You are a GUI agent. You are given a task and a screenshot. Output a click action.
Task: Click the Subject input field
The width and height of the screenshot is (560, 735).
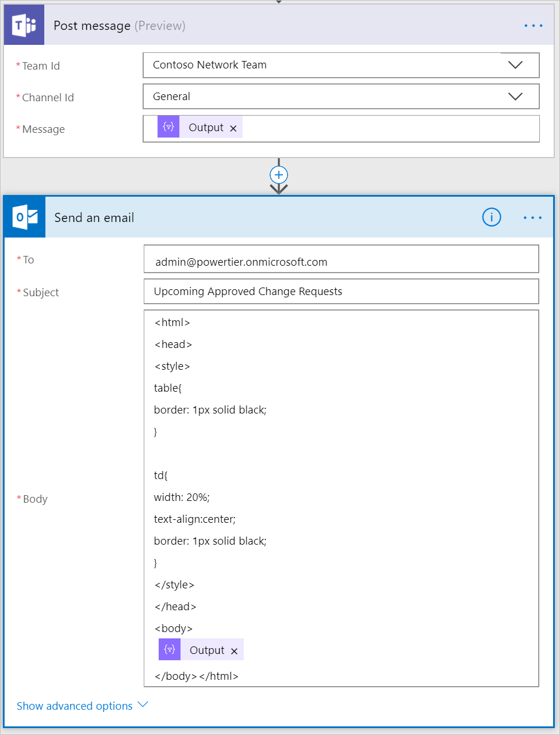point(341,292)
